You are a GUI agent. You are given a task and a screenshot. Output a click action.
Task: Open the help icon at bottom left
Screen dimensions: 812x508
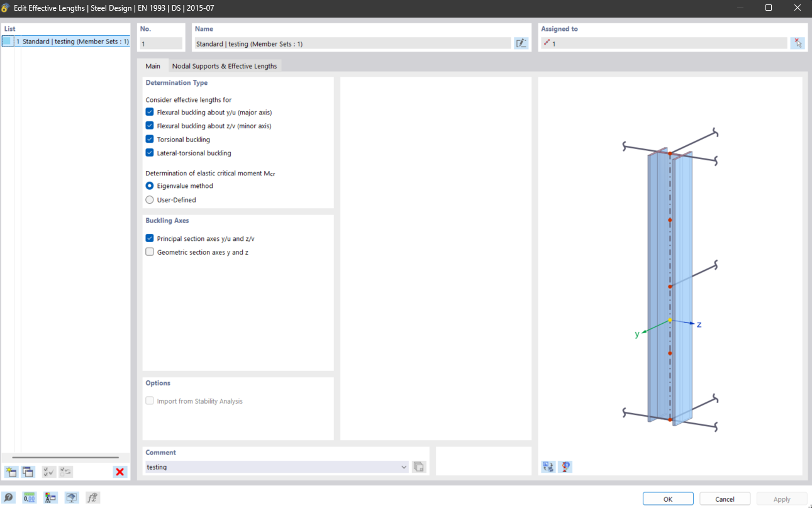9,497
